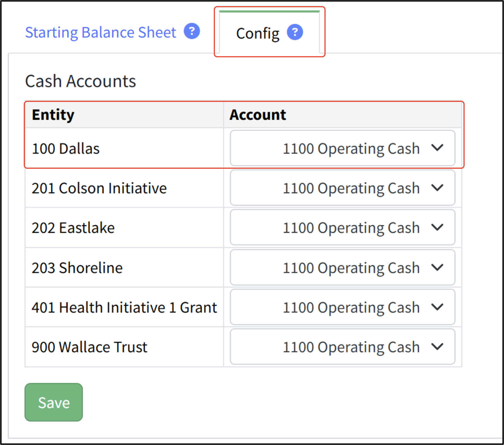This screenshot has height=445, width=504.
Task: Click the chevron arrow in the 900 Wallace Trust row
Action: (x=437, y=347)
